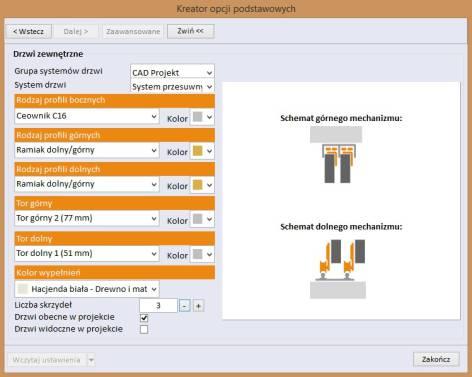Finish the wizard with Zakończ
472x377 pixels.
click(x=436, y=359)
